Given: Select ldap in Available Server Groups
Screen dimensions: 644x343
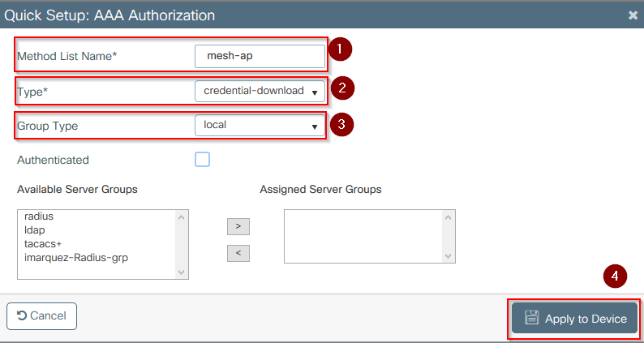Looking at the screenshot, I should [x=36, y=230].
